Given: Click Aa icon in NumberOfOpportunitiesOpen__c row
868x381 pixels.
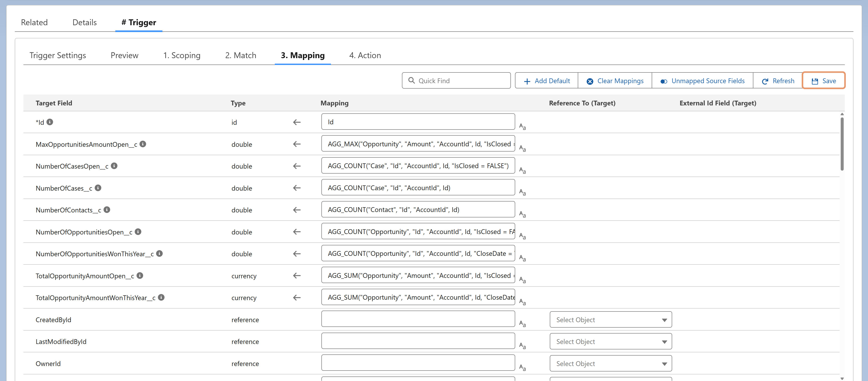Looking at the screenshot, I should [x=522, y=236].
